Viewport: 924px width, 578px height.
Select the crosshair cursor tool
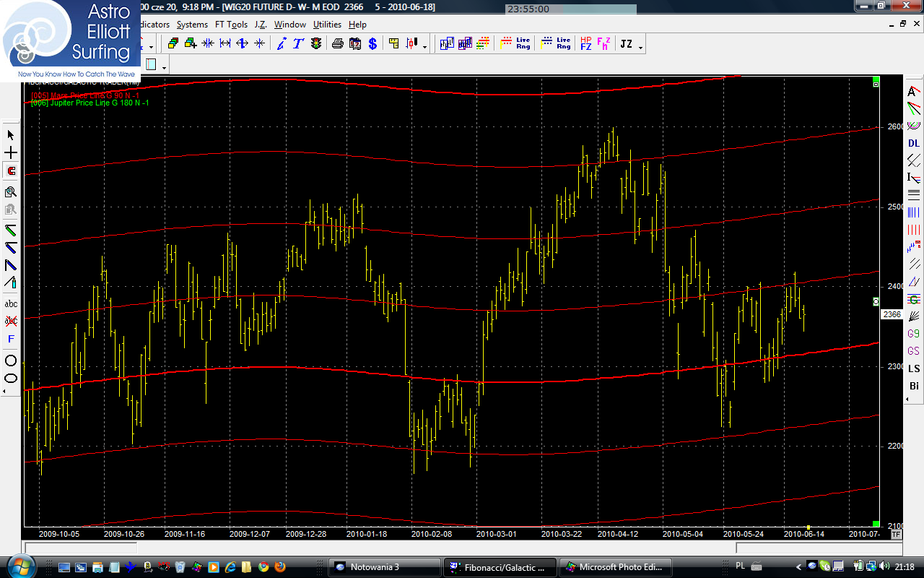(x=11, y=153)
